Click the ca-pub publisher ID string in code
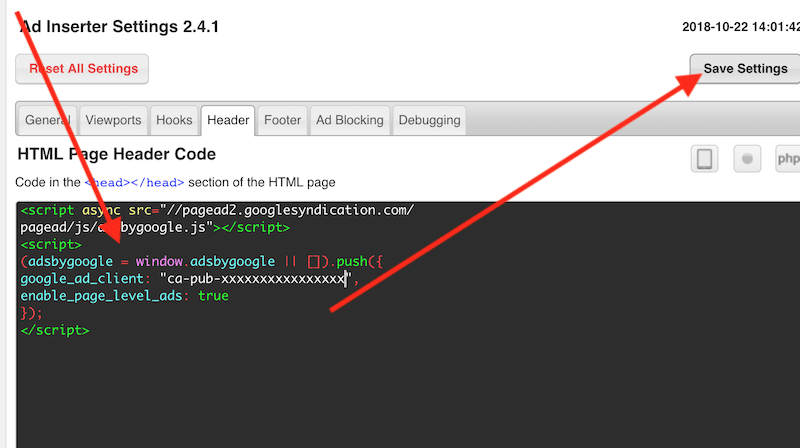800x448 pixels. [x=257, y=279]
